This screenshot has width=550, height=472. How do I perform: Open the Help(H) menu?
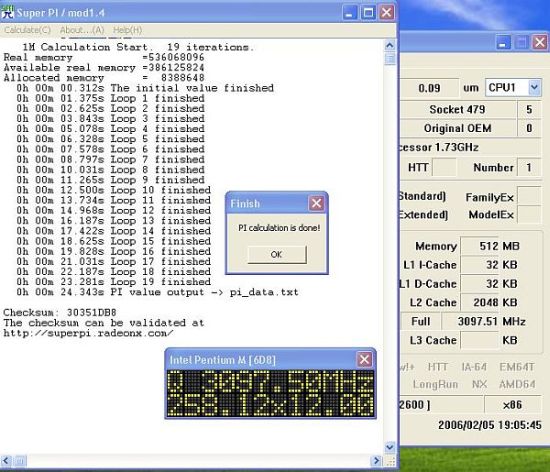[127, 30]
